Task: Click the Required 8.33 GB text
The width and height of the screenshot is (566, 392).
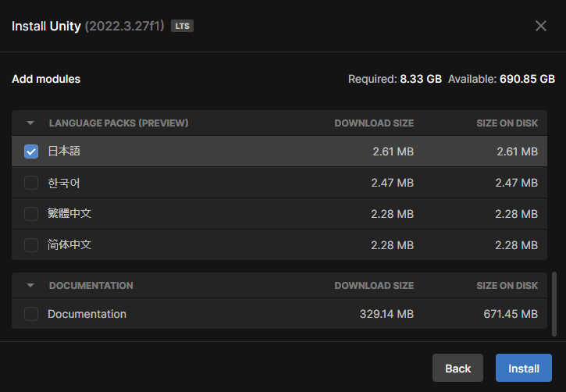Action: pyautogui.click(x=395, y=79)
